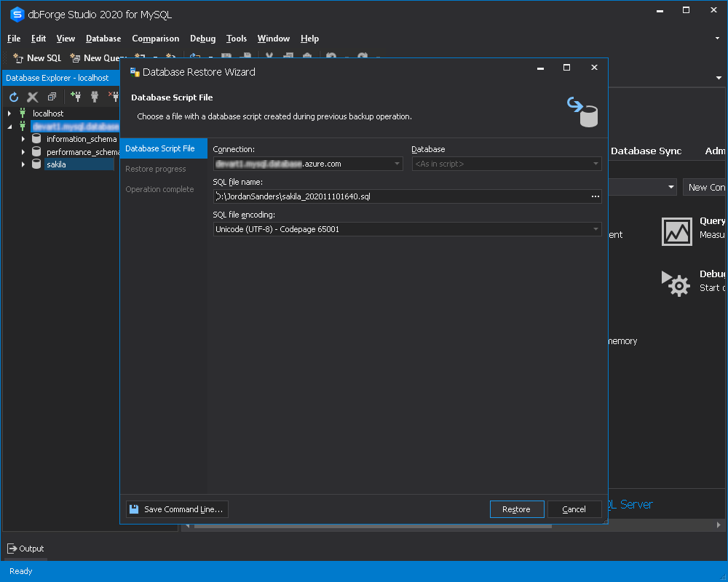Open the connection dropdown beside the New Con button
728x582 pixels.
[x=671, y=187]
